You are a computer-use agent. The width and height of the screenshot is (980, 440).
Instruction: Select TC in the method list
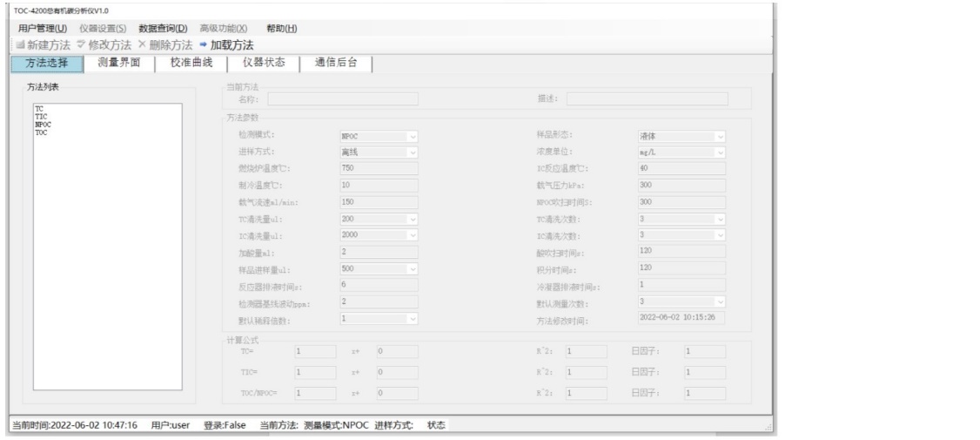click(39, 108)
